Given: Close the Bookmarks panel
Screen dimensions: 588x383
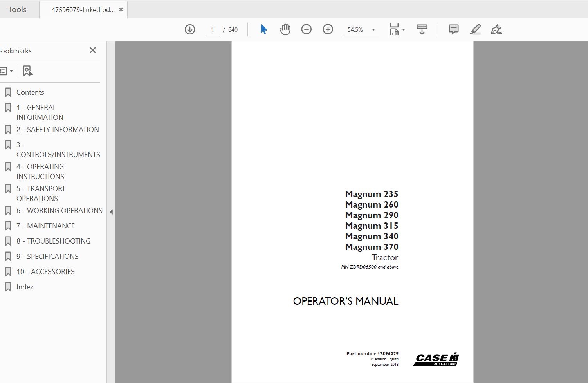Looking at the screenshot, I should (93, 50).
